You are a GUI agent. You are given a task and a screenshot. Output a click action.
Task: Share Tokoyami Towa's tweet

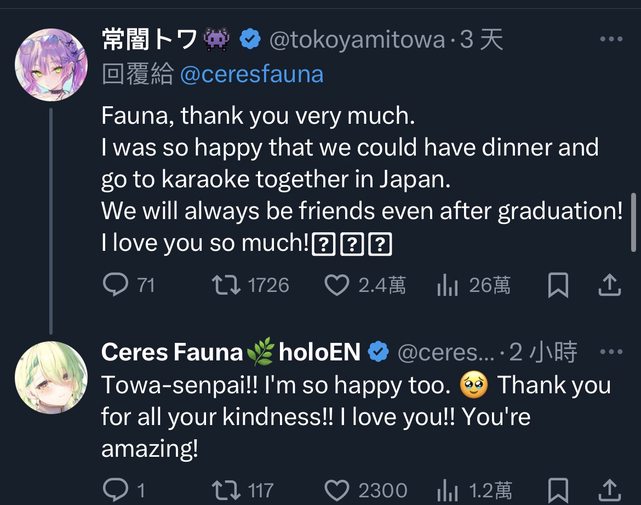[x=609, y=286]
